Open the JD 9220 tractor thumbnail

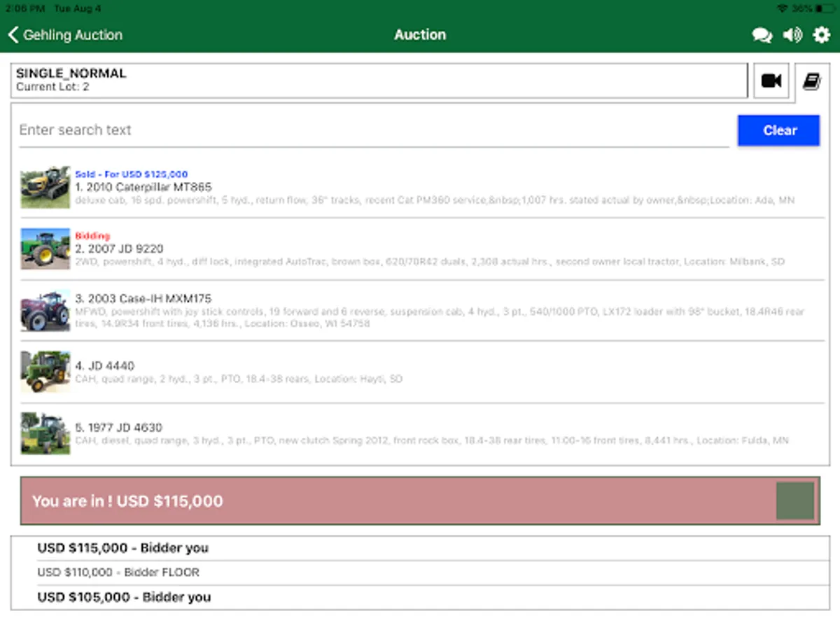(x=45, y=248)
